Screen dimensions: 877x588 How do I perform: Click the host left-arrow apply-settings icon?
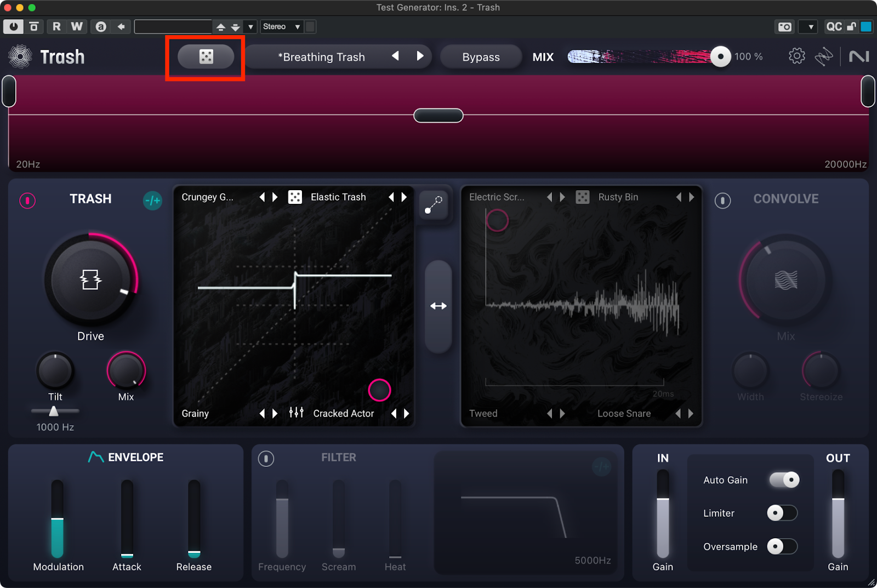pos(121,26)
